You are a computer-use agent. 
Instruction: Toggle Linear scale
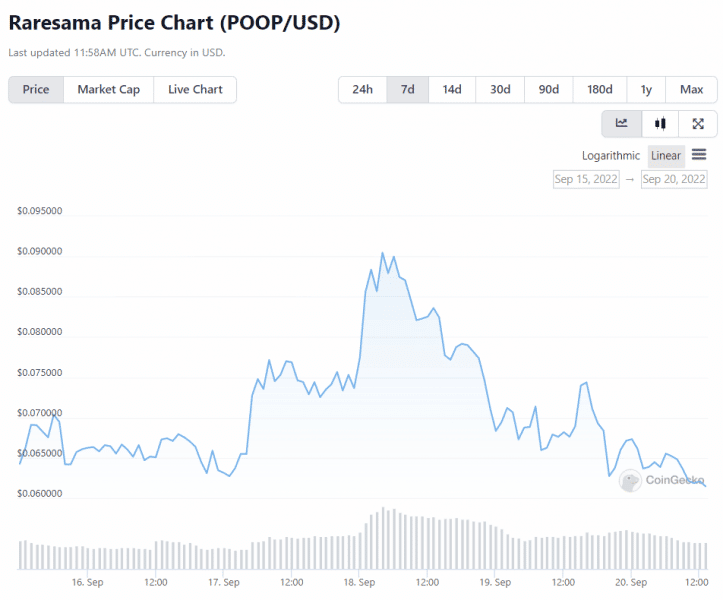666,156
